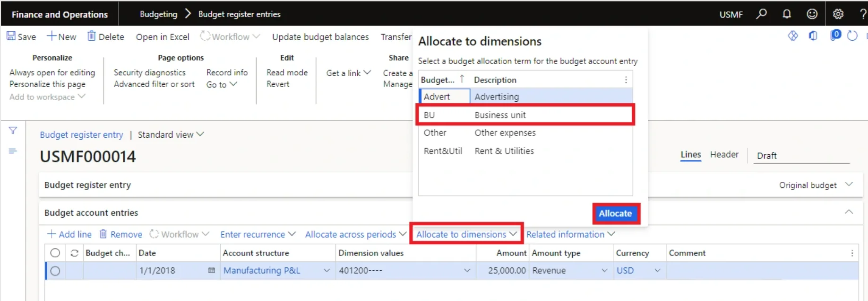Open Standard view selector

click(x=171, y=134)
